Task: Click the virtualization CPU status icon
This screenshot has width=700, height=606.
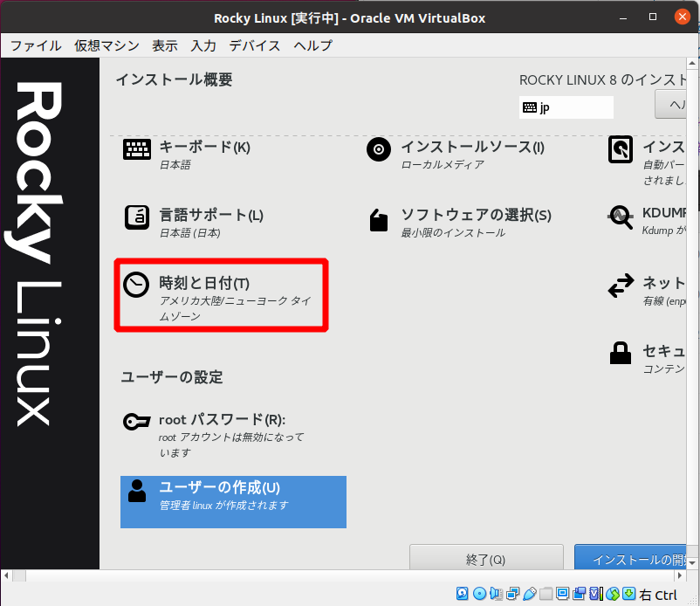Action: [x=595, y=594]
